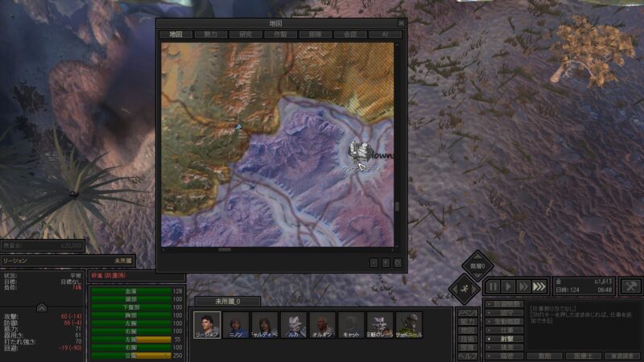
Task: Click the map's vertical scrollbar thumb
Action: pos(397,207)
